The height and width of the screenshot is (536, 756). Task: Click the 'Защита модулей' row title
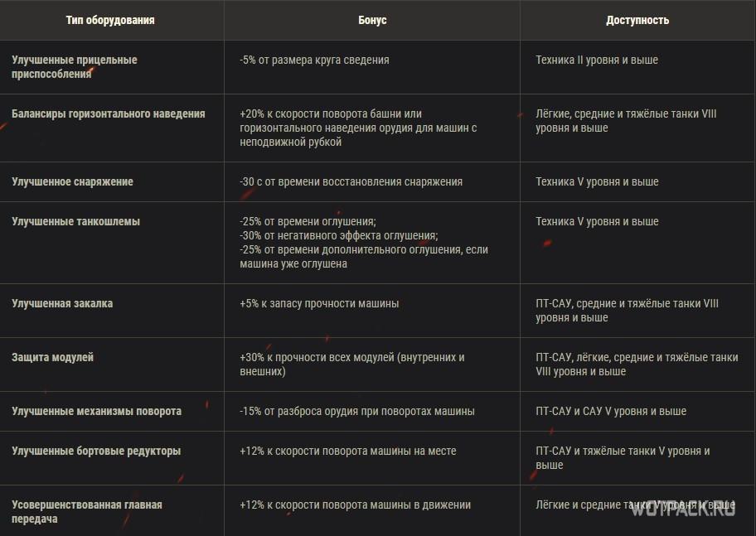coord(52,357)
